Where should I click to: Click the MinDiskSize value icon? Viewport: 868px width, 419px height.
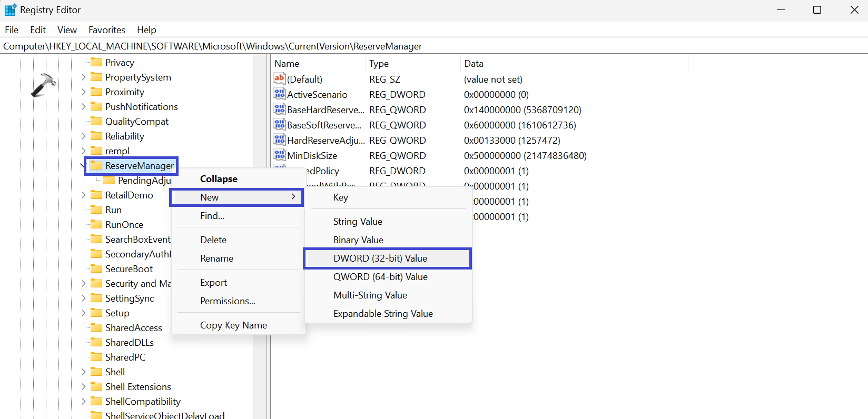pyautogui.click(x=279, y=155)
